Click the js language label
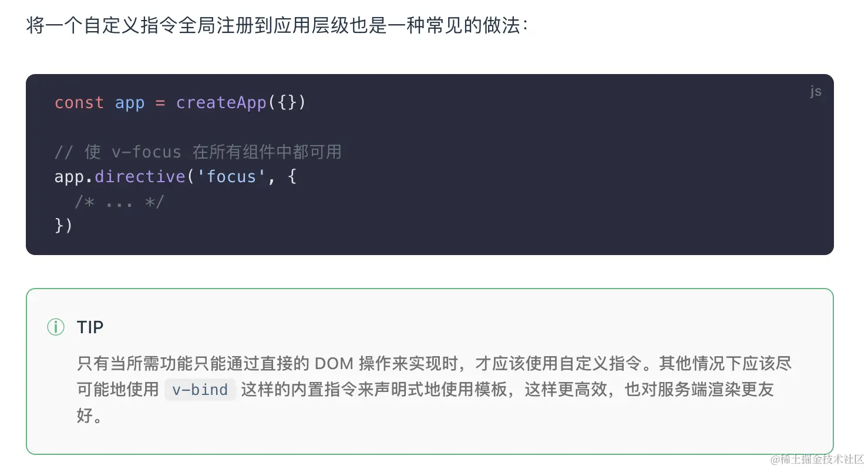 click(x=816, y=91)
